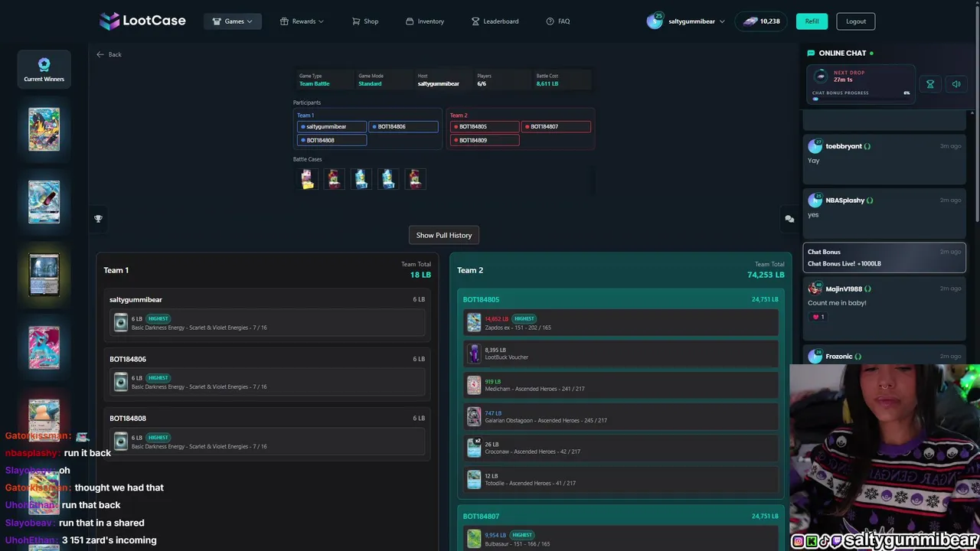
Task: Click the Bulbasaur card thumbnail
Action: click(474, 539)
